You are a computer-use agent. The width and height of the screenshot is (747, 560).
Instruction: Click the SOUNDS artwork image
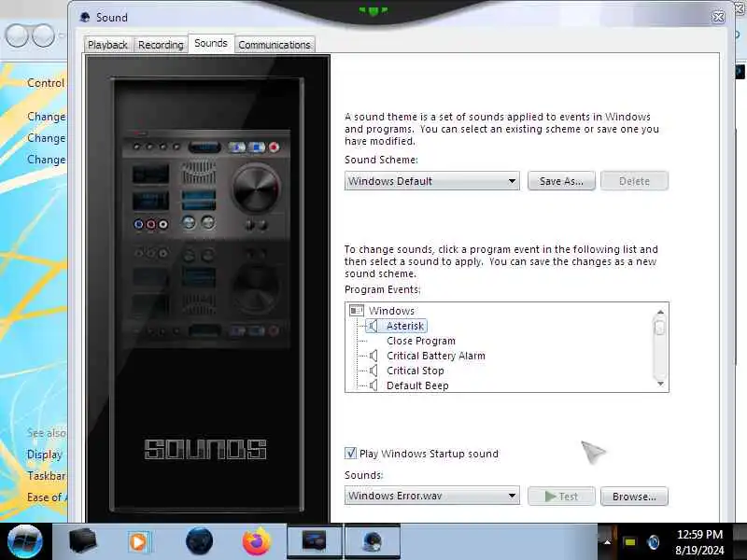tap(207, 288)
